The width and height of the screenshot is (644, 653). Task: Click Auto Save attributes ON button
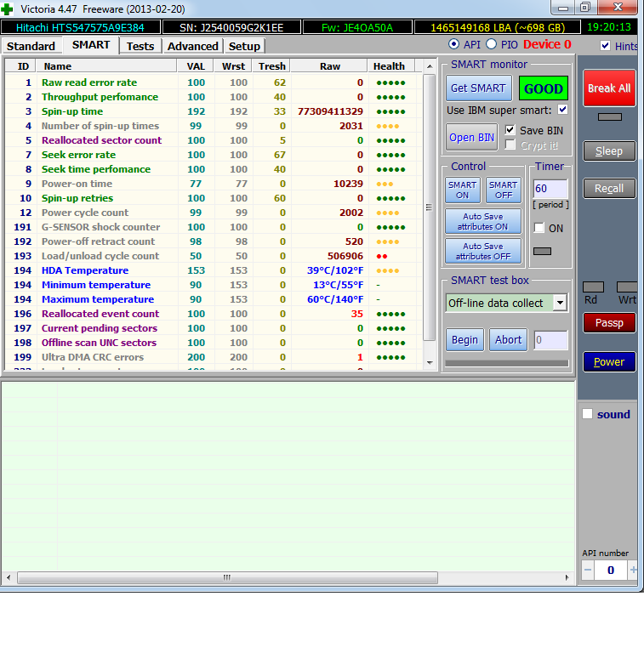point(482,222)
